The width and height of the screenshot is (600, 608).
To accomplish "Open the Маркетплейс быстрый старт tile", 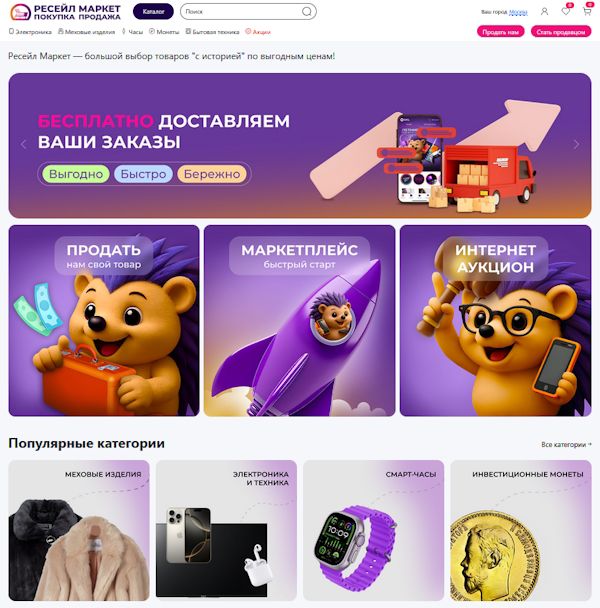I will [x=299, y=320].
